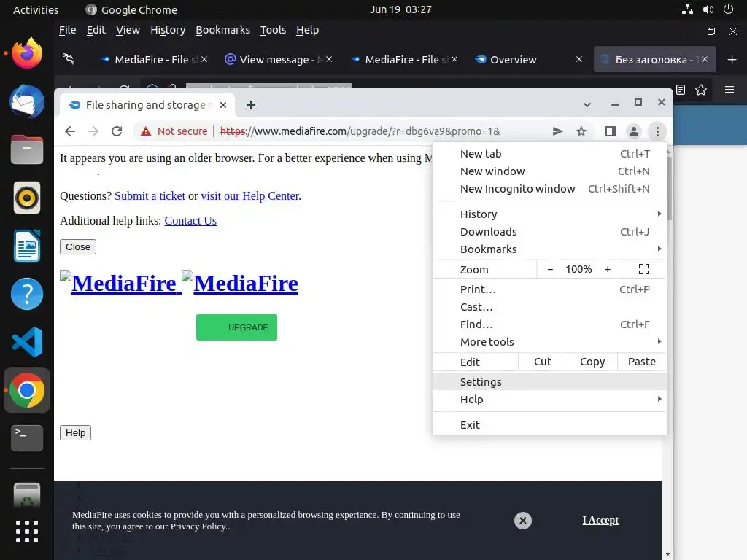
Task: Select the Без заголовка tab
Action: click(654, 60)
